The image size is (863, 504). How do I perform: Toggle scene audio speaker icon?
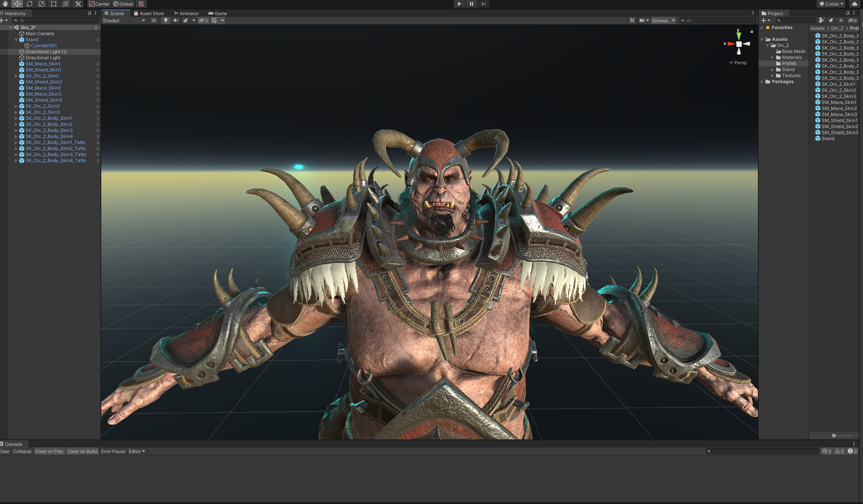(x=175, y=20)
